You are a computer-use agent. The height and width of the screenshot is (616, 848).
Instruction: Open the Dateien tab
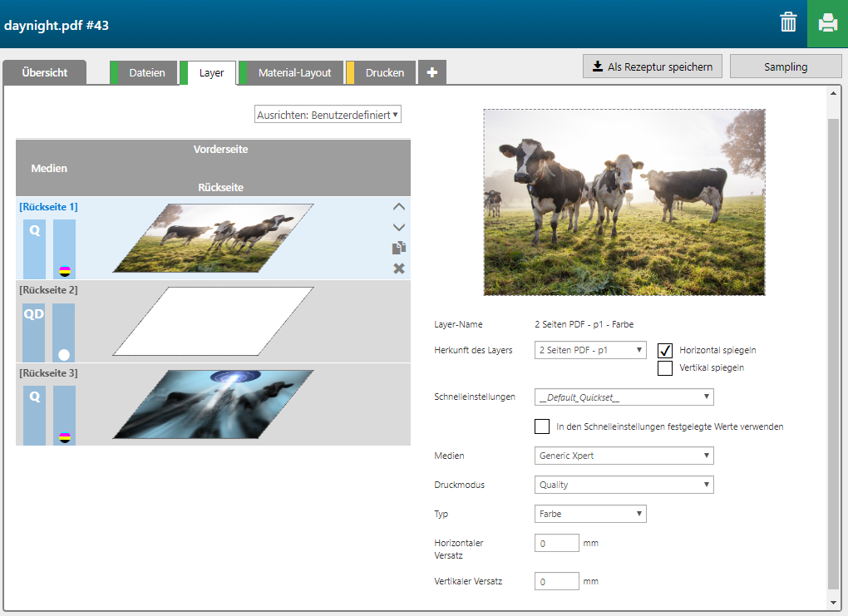click(146, 73)
